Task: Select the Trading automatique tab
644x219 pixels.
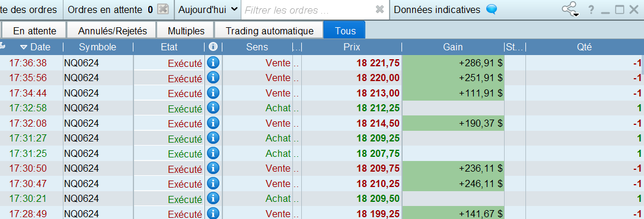Action: pyautogui.click(x=269, y=31)
